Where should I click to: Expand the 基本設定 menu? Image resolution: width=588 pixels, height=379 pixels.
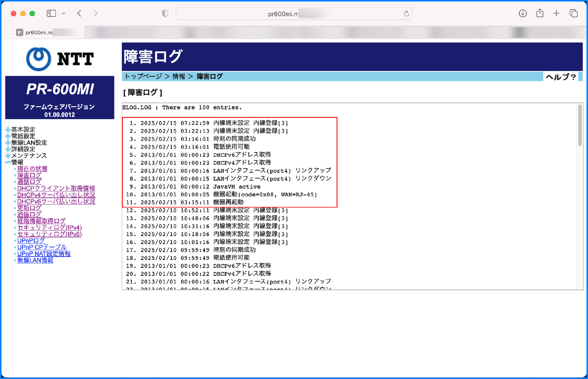coord(21,129)
